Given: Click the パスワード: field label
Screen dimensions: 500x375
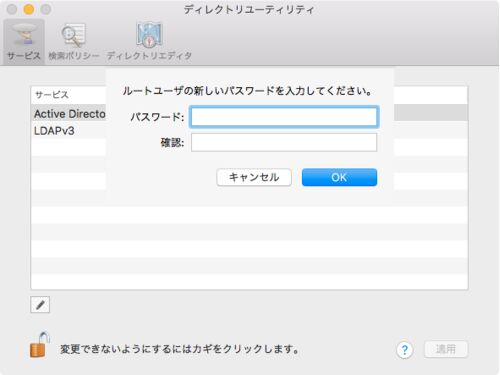Looking at the screenshot, I should pyautogui.click(x=157, y=117).
